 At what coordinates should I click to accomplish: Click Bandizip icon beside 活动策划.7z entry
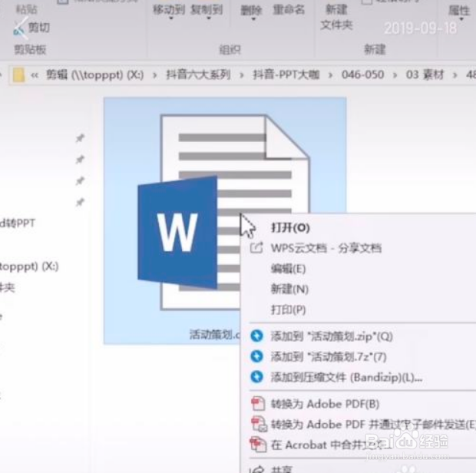(x=257, y=356)
